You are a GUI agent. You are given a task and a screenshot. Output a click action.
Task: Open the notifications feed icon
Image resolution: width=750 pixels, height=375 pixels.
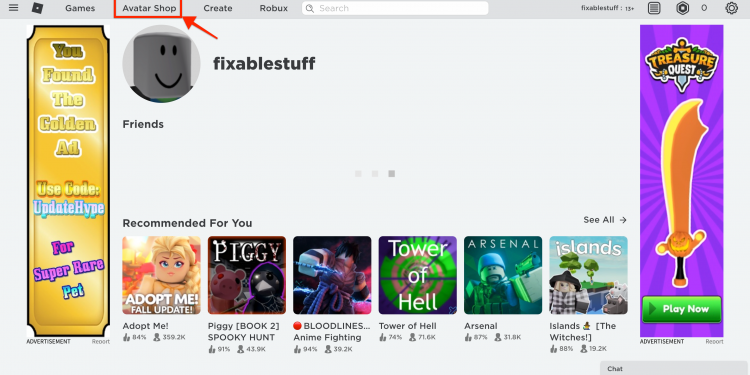[654, 8]
